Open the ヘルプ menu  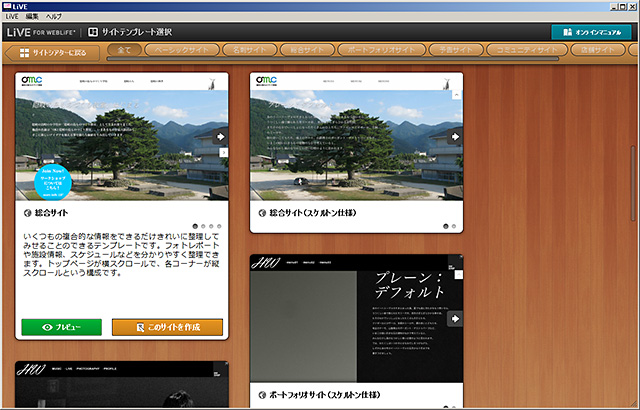[x=54, y=18]
